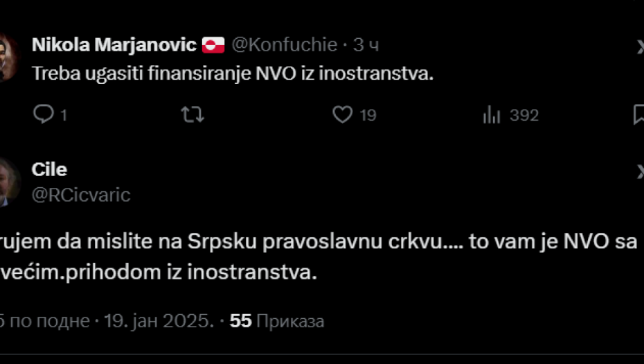Click the '55 Приказа' views count
644x364 pixels.
click(x=277, y=321)
